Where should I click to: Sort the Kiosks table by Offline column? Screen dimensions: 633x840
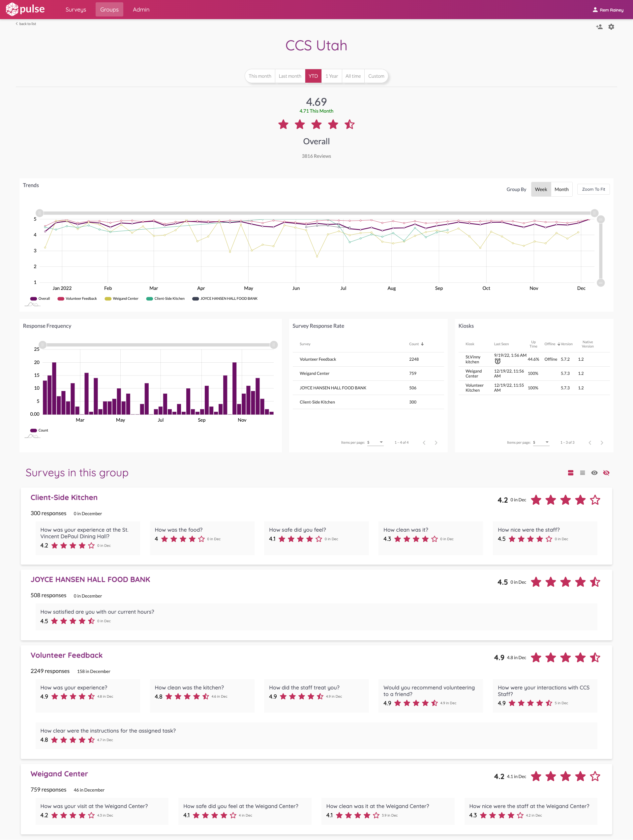550,344
